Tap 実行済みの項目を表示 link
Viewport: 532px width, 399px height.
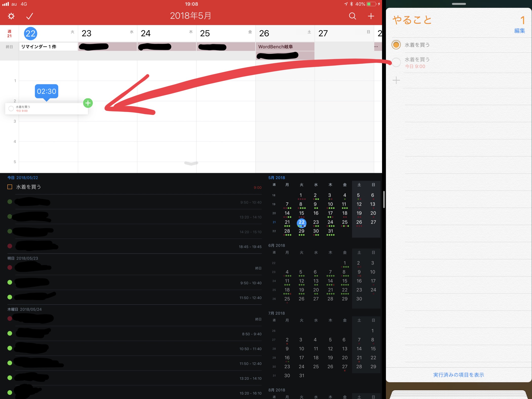[x=459, y=375]
